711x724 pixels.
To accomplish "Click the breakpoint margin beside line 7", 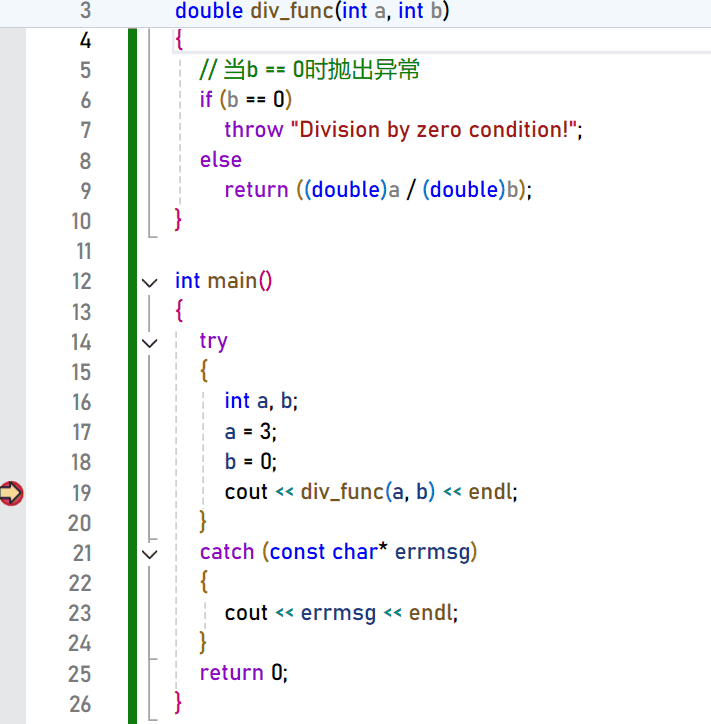I will point(12,130).
